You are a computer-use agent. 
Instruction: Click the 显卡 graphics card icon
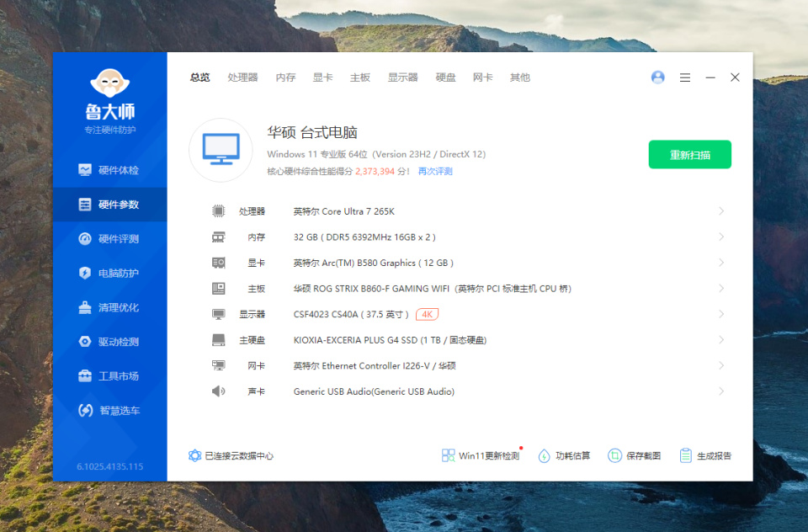click(x=219, y=263)
